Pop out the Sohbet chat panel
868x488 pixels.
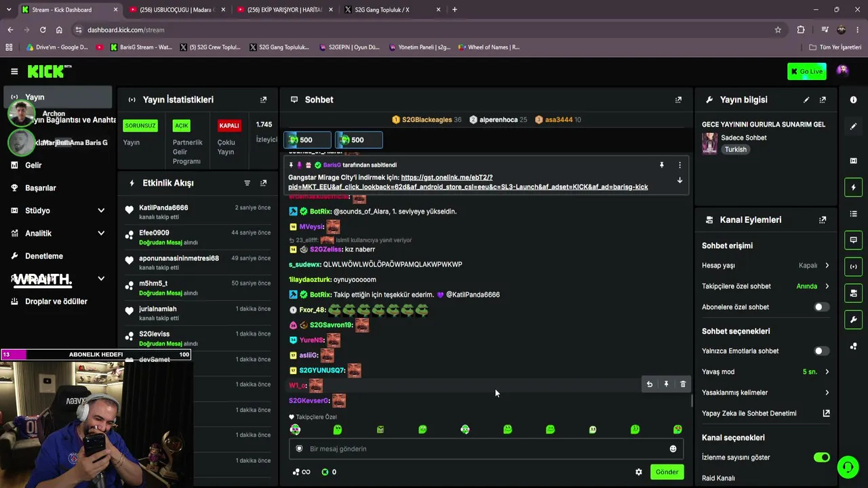[678, 100]
